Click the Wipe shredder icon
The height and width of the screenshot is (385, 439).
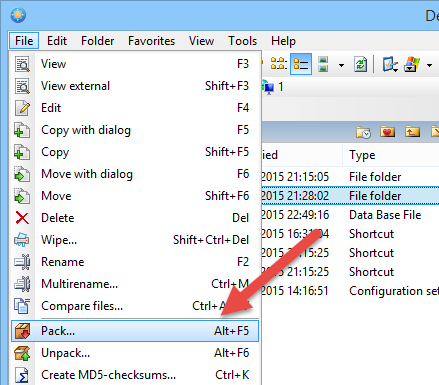click(x=22, y=240)
